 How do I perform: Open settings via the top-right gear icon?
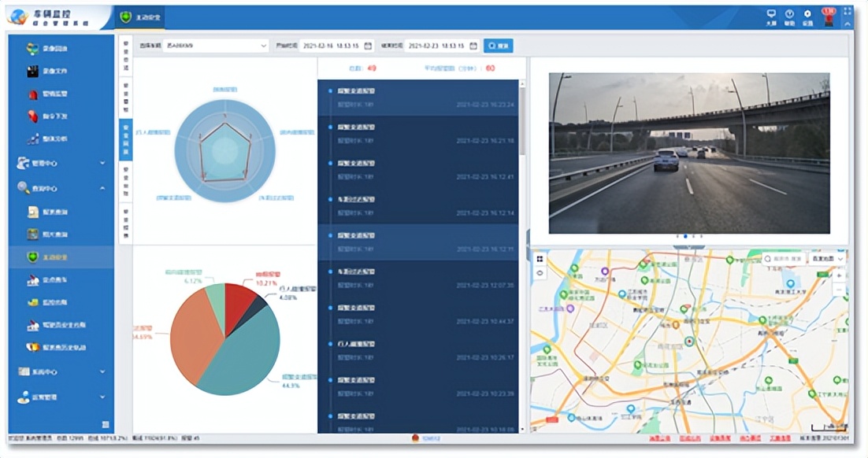coord(807,16)
